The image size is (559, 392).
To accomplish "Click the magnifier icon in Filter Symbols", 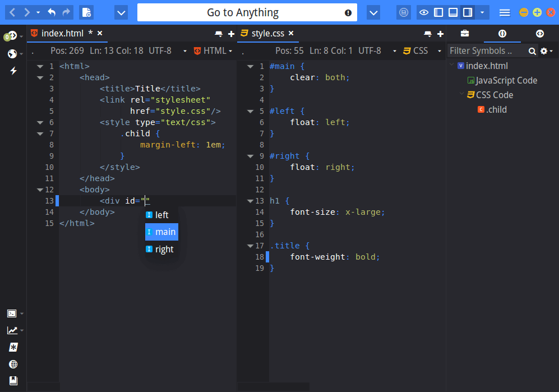I will pos(532,52).
